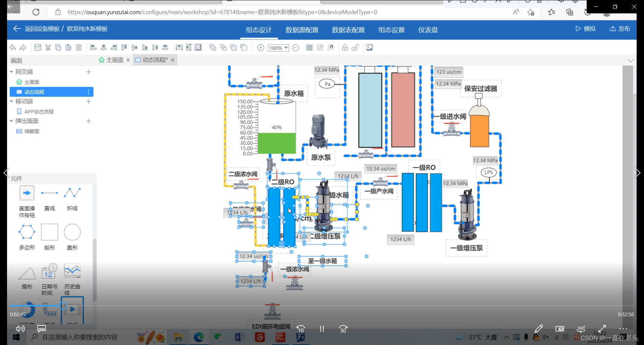Pick the 历史曲线 chart component

pos(72,279)
